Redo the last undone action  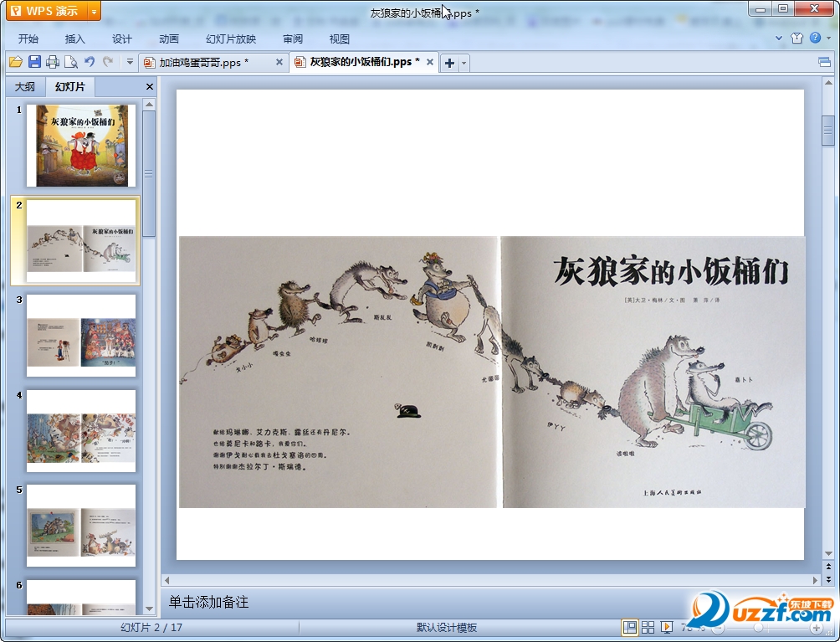(108, 62)
